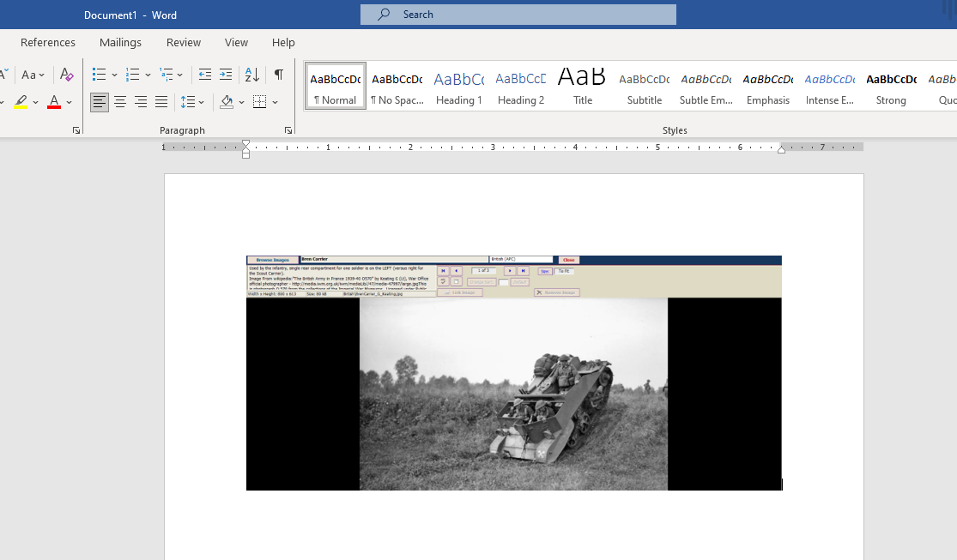957x560 pixels.
Task: Justify the paragraph text
Action: coord(161,102)
